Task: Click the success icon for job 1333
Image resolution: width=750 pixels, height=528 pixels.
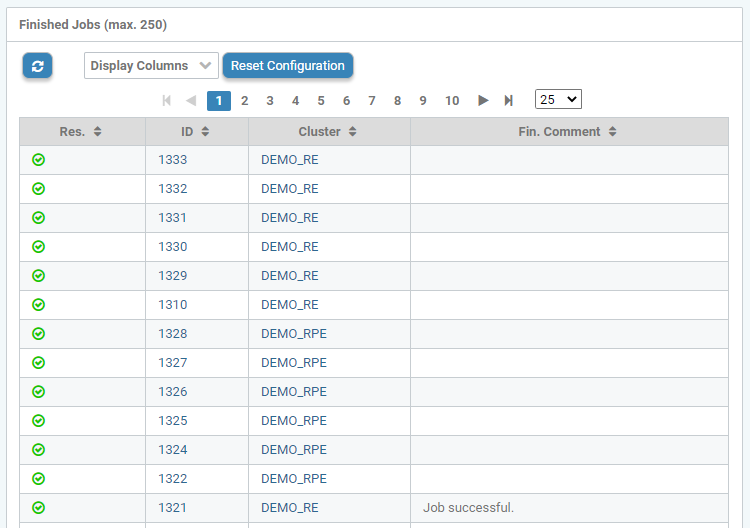Action: tap(39, 159)
